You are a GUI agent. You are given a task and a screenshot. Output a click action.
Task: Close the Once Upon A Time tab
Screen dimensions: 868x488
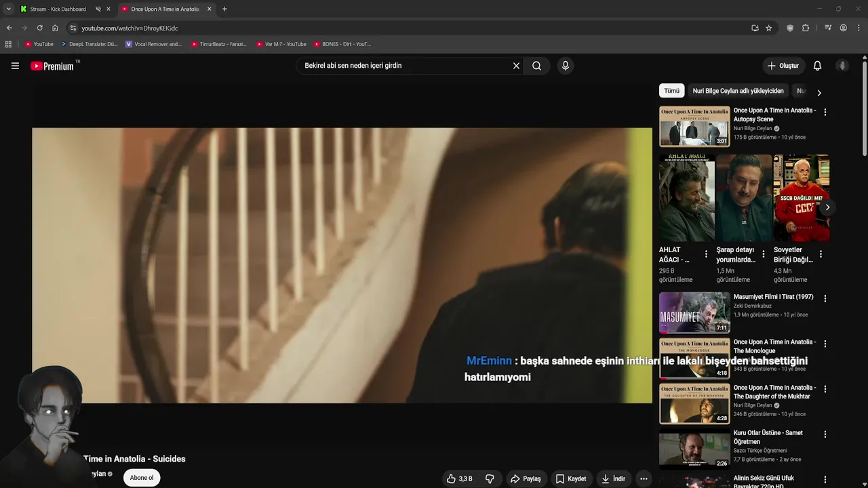point(210,9)
